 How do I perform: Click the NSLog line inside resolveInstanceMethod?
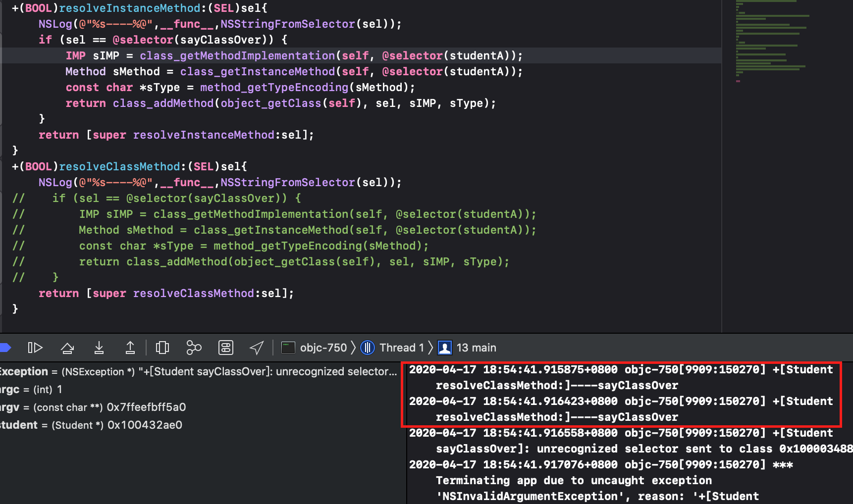click(x=220, y=24)
